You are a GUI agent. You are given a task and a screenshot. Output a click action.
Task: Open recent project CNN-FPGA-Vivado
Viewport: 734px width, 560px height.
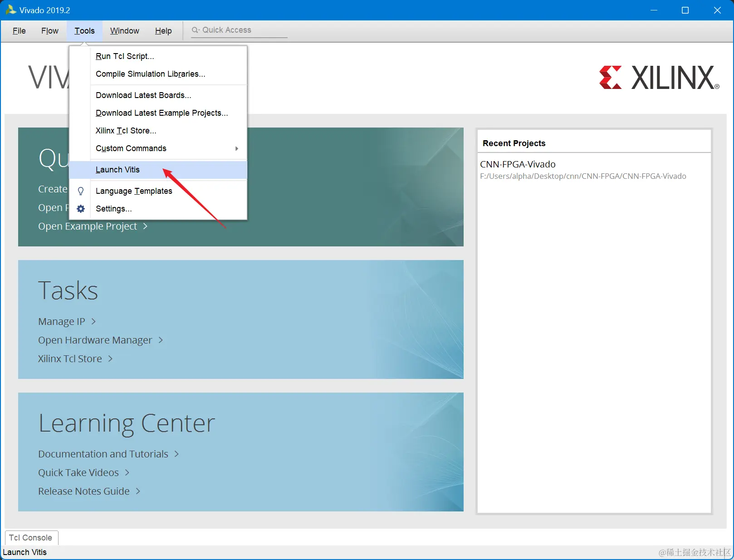pyautogui.click(x=518, y=164)
